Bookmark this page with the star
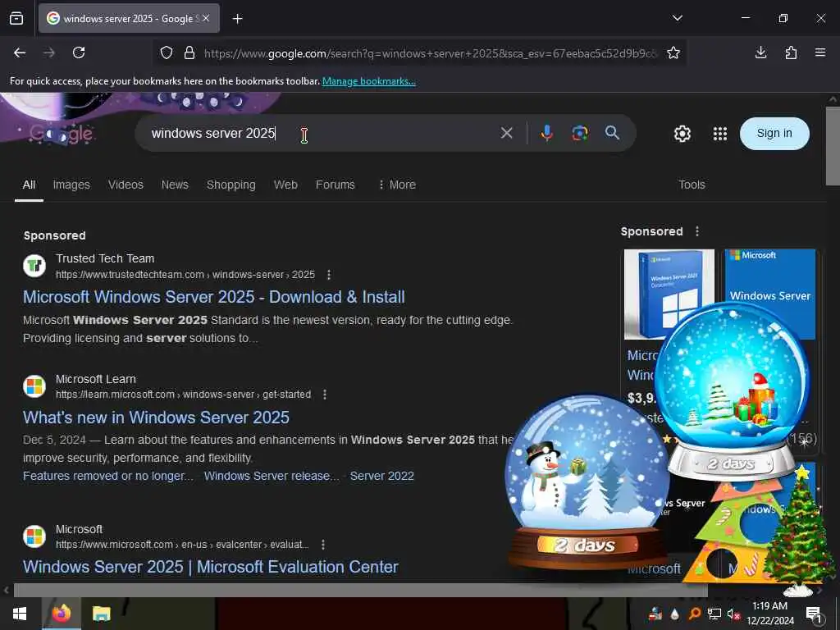Viewport: 840px width, 630px height. point(673,52)
